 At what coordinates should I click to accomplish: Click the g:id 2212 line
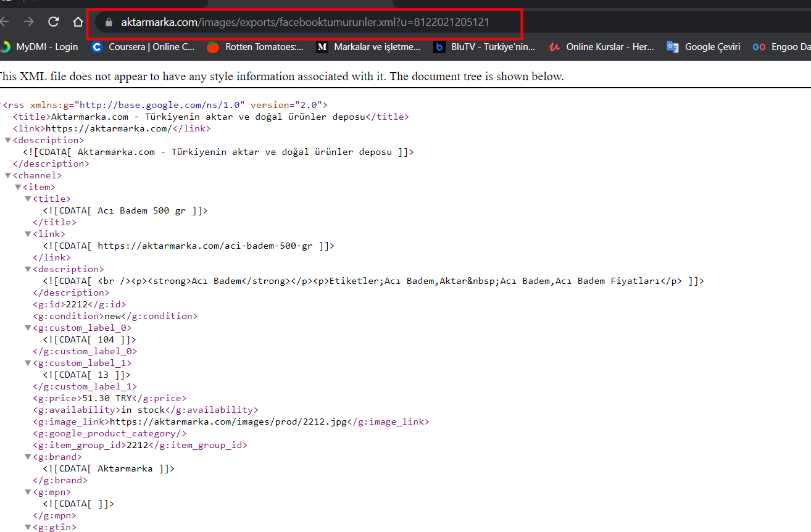(80, 304)
